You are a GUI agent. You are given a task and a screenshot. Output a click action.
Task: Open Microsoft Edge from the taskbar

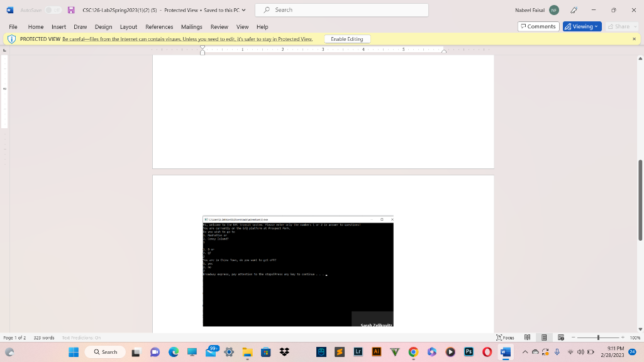click(175, 352)
